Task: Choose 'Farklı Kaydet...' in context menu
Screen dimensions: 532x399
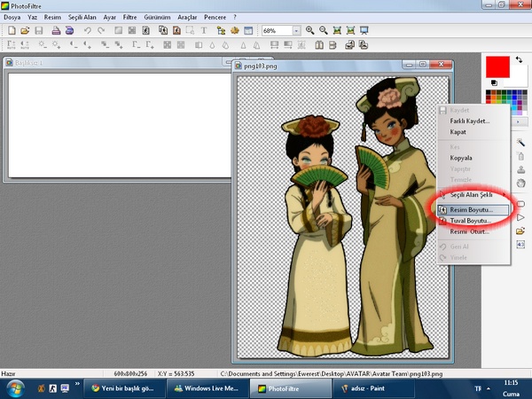Action: coord(473,121)
